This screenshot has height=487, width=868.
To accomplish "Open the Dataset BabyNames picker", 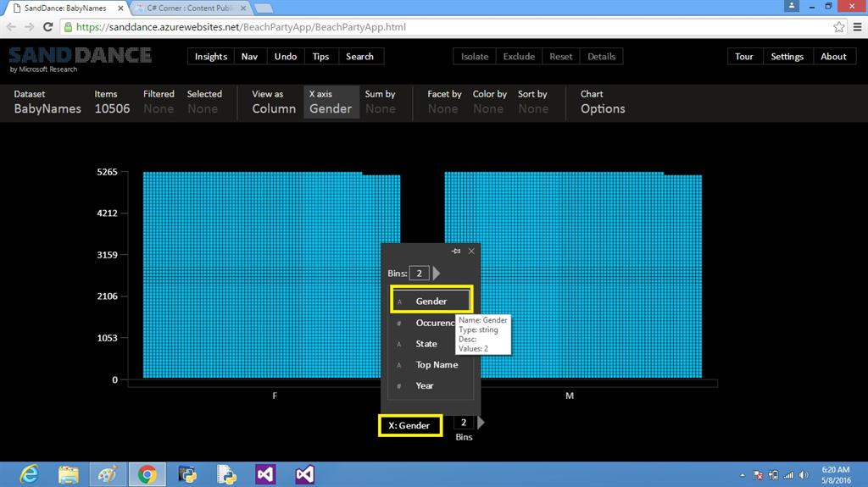I will coord(47,102).
